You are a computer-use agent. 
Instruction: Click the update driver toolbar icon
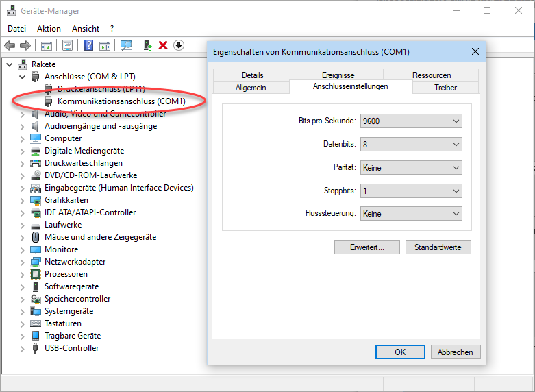[148, 45]
